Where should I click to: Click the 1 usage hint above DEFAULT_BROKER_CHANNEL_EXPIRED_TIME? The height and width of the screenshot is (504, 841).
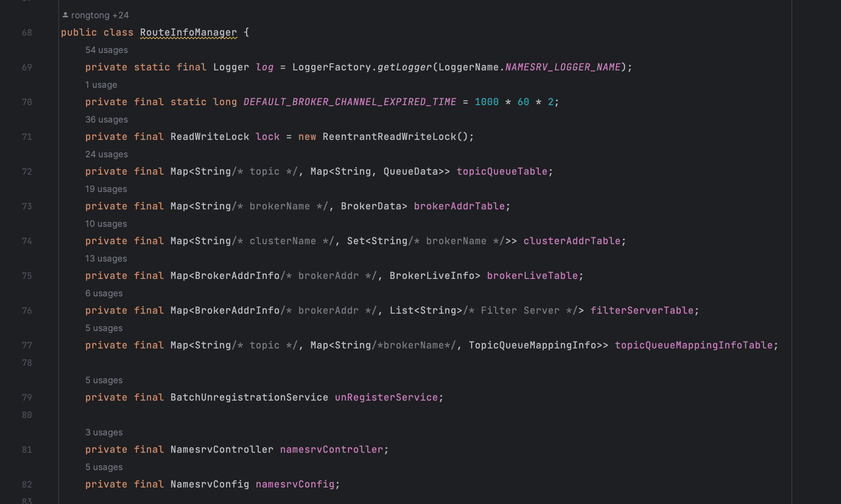pos(101,85)
